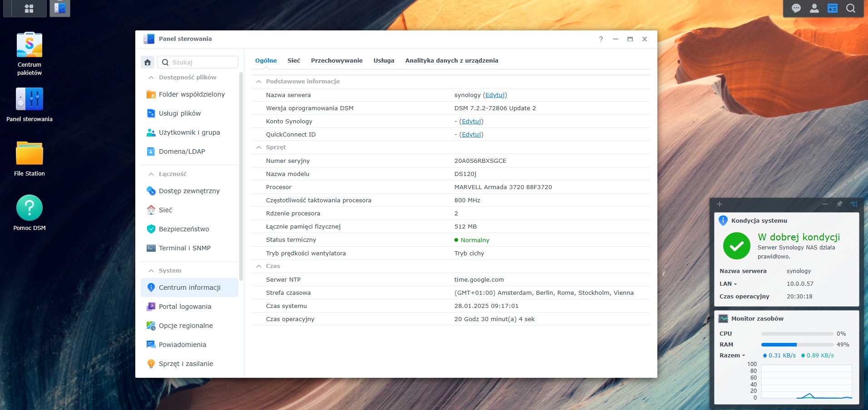The width and height of the screenshot is (868, 410).
Task: Click the search magnifier in top bar
Action: 851,8
